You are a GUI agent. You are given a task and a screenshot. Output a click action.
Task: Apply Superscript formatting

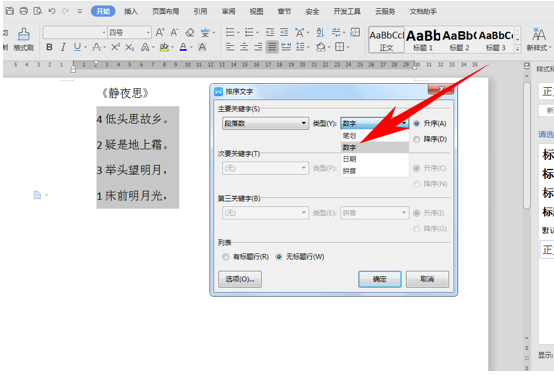click(115, 47)
